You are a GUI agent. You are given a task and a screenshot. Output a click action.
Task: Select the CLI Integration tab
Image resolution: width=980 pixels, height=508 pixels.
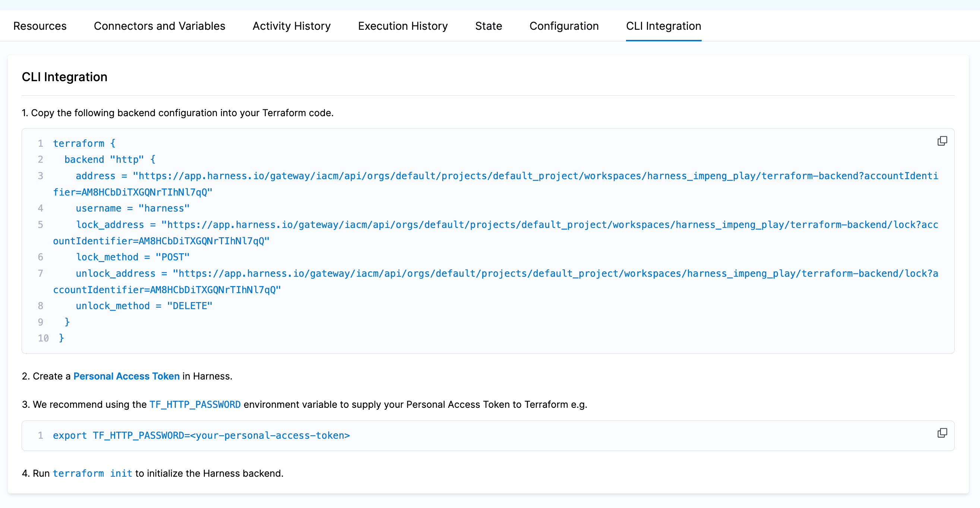(x=664, y=26)
